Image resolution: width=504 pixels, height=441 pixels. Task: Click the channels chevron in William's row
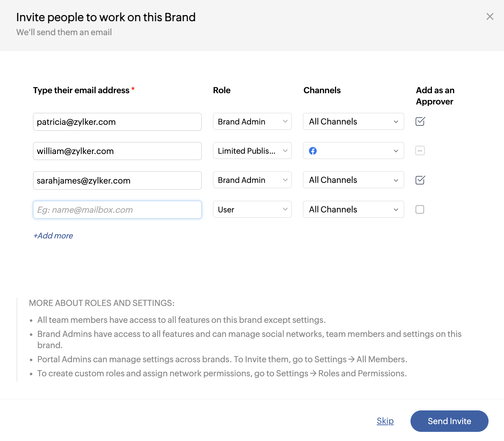coord(396,151)
